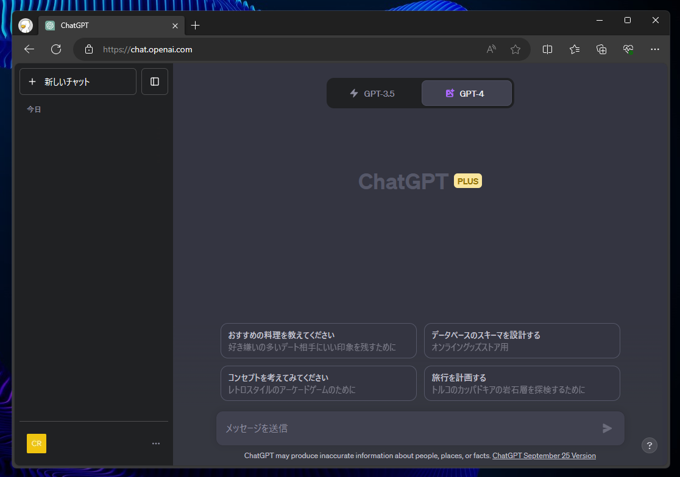Click the PLUS badge

(468, 181)
